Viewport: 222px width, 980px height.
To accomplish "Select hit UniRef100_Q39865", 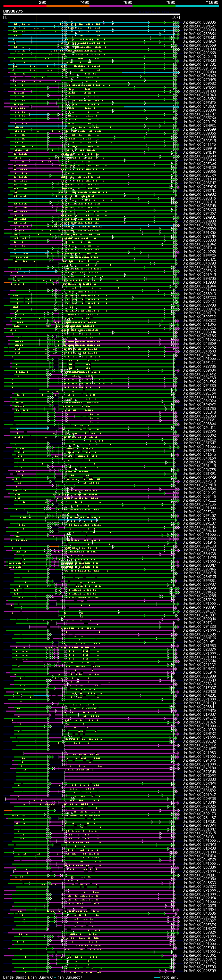I will [x=199, y=133].
